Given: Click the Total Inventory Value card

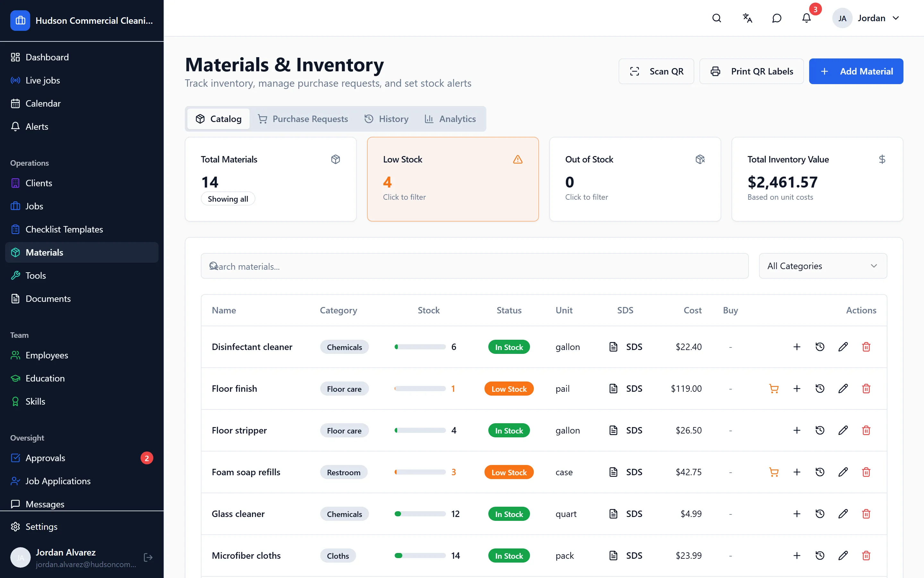Looking at the screenshot, I should click(x=817, y=179).
